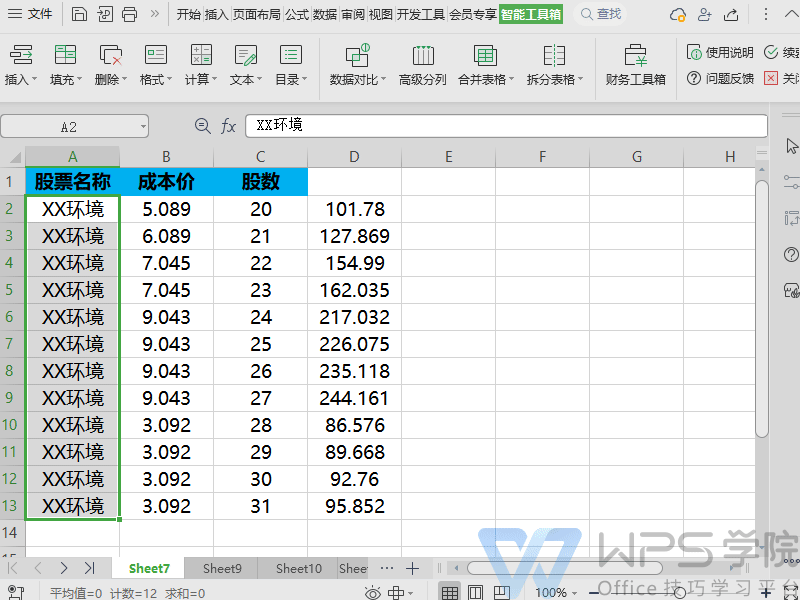The height and width of the screenshot is (600, 800).
Task: Open the 合并表格 tool
Action: coord(486,65)
